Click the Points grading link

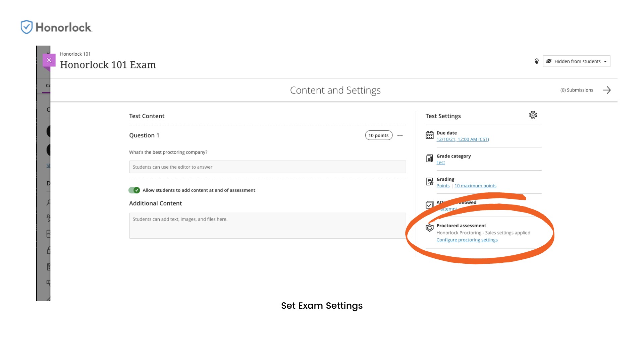click(443, 186)
